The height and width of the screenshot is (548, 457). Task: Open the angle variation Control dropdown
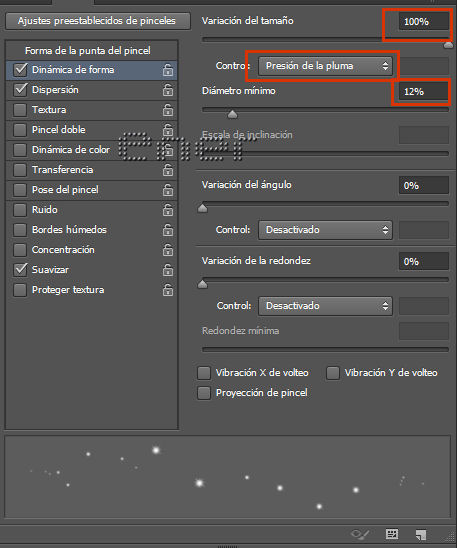click(325, 230)
